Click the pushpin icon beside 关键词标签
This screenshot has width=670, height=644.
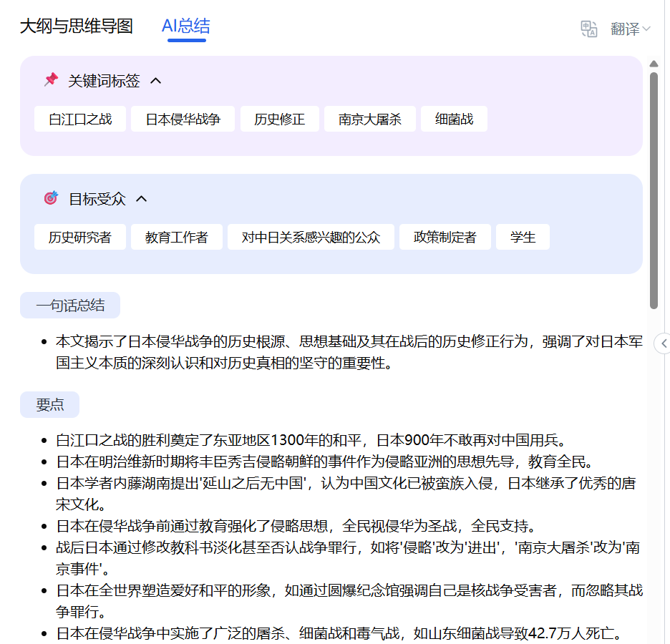(50, 80)
